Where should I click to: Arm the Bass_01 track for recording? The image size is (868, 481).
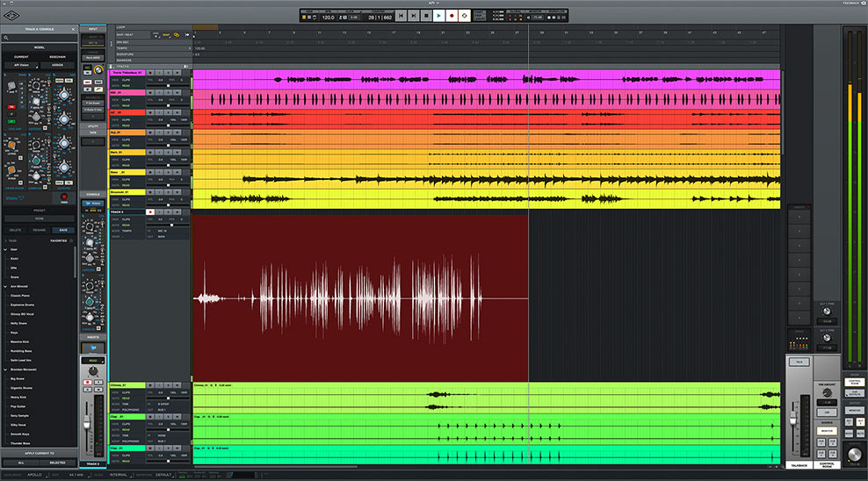coord(150,172)
